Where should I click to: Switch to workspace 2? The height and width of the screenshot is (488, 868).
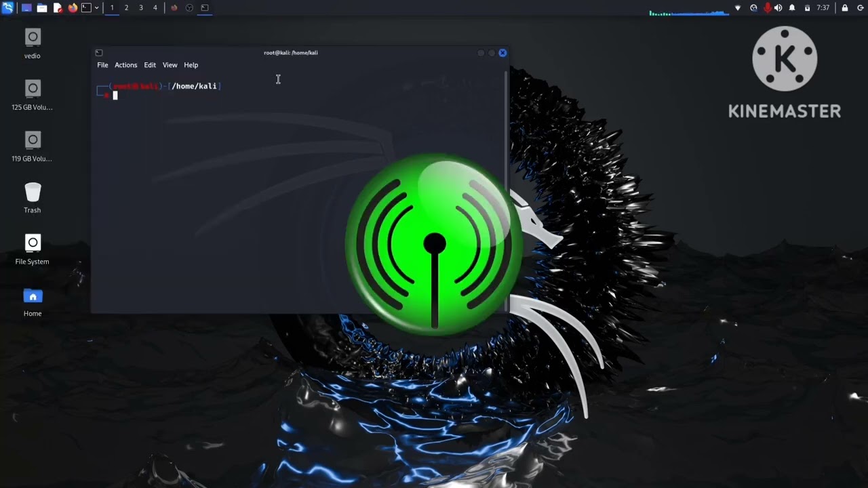[126, 8]
